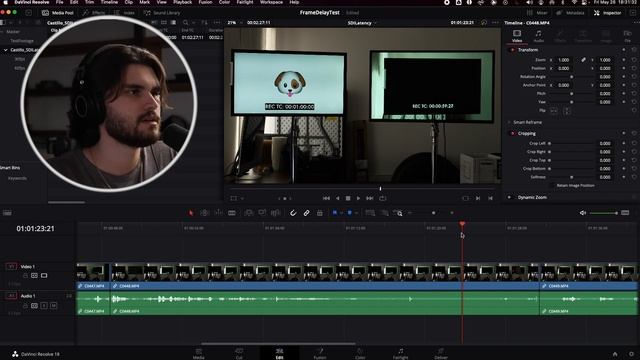Open Project Manager home icon
The height and width of the screenshot is (360, 640).
(615, 354)
